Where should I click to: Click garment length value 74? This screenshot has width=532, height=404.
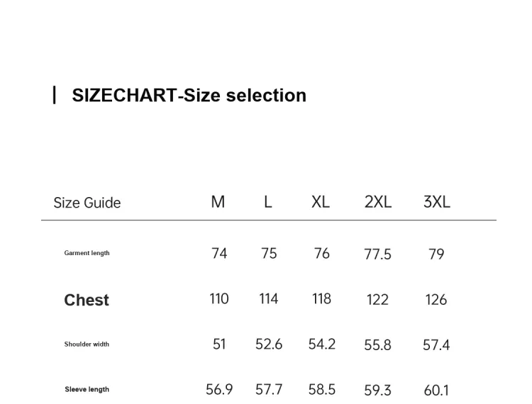click(219, 254)
